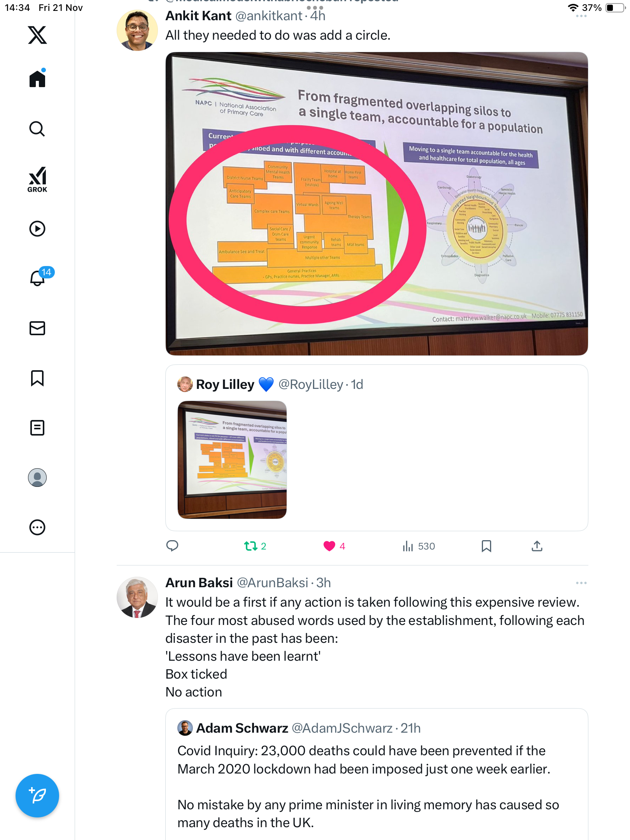Share Ankit Kant's post
This screenshot has height=840, width=630.
537,546
